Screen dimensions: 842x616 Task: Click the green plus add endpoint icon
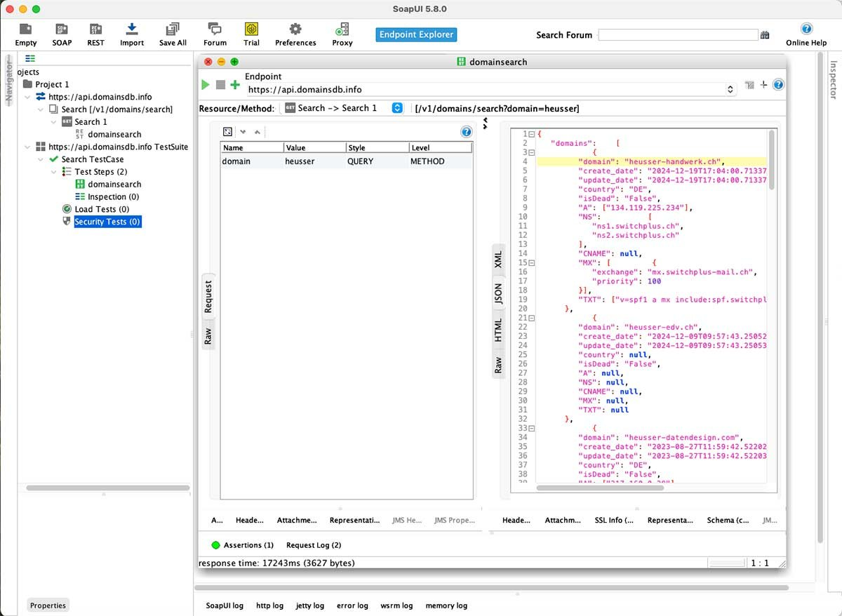235,85
